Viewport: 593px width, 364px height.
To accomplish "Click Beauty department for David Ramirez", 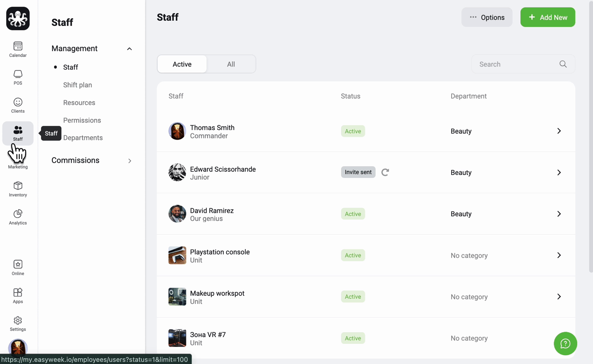I will [x=461, y=214].
